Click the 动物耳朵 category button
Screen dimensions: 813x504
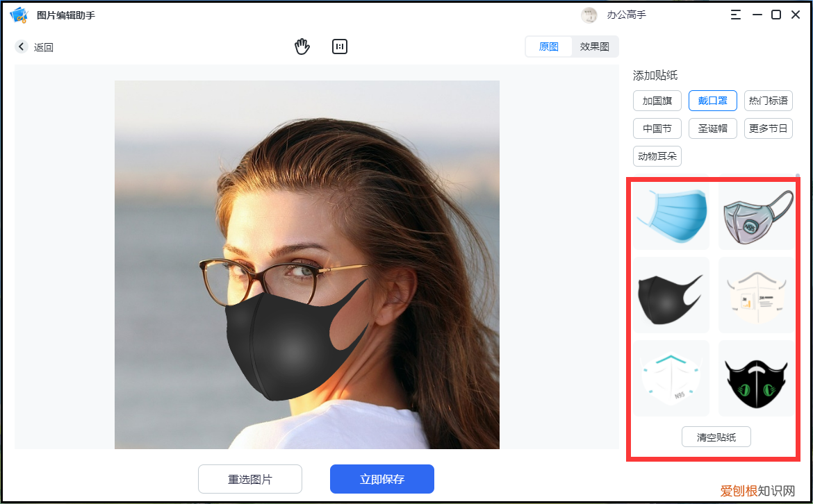pyautogui.click(x=657, y=156)
